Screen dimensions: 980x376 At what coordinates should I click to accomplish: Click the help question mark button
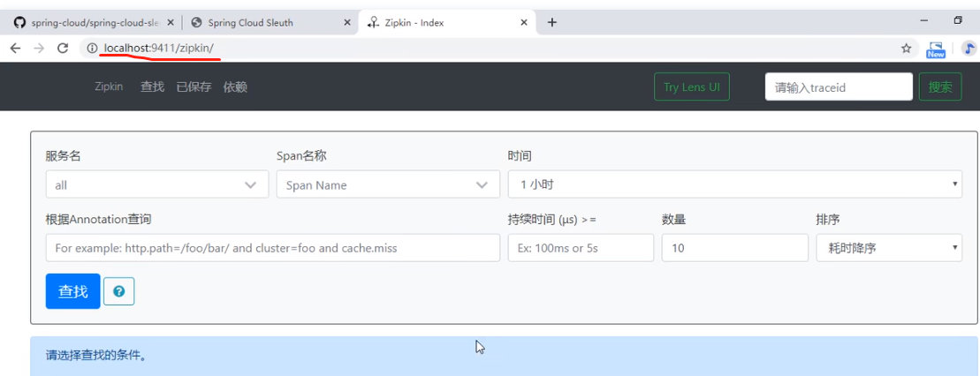click(118, 291)
